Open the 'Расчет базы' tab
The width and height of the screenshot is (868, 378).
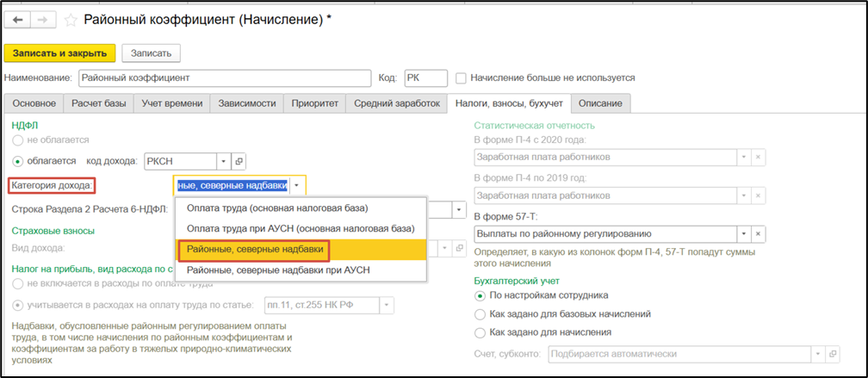[x=97, y=103]
